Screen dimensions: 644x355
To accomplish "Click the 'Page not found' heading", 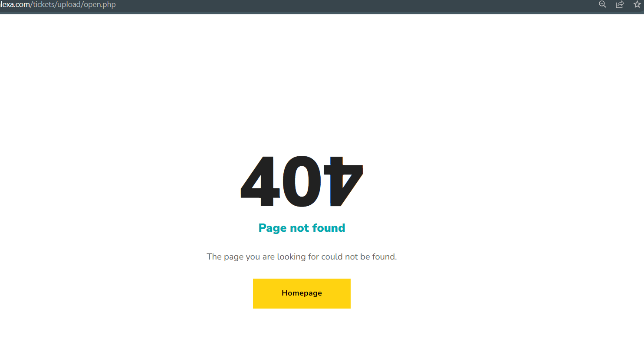I will tap(302, 228).
